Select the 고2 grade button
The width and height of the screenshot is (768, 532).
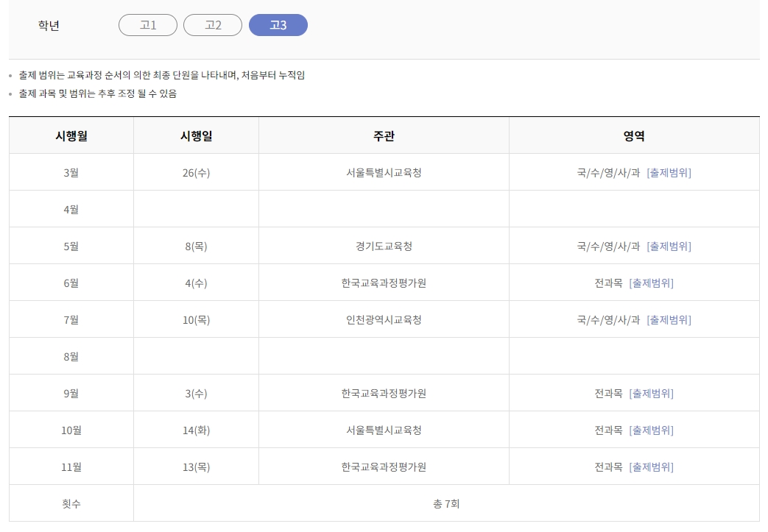coord(213,24)
